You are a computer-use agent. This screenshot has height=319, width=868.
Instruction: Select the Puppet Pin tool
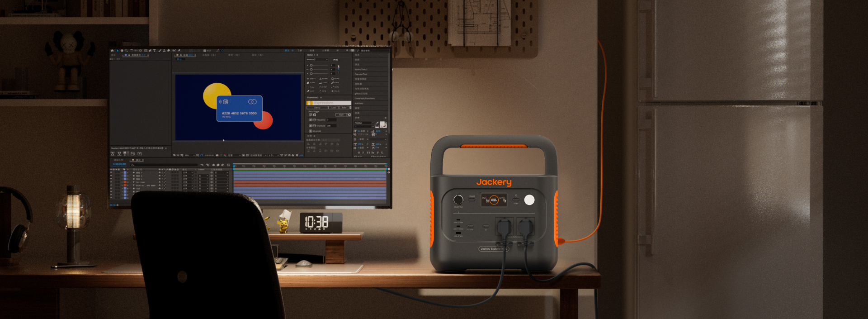179,51
